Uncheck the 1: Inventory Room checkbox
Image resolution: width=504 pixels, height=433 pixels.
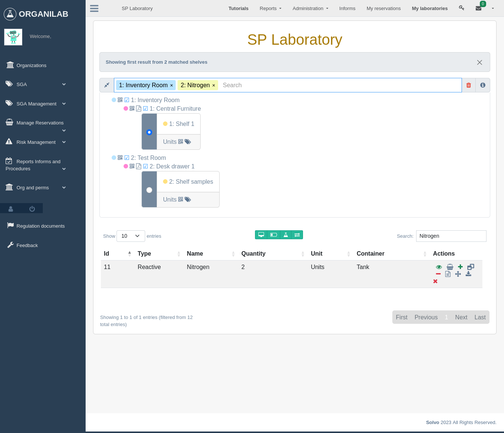[x=127, y=100]
